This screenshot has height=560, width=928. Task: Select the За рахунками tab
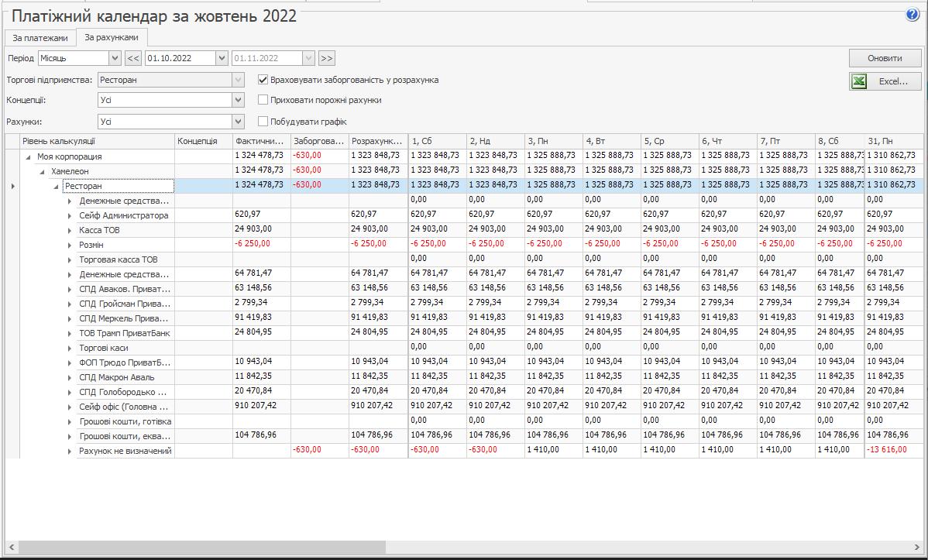click(112, 37)
